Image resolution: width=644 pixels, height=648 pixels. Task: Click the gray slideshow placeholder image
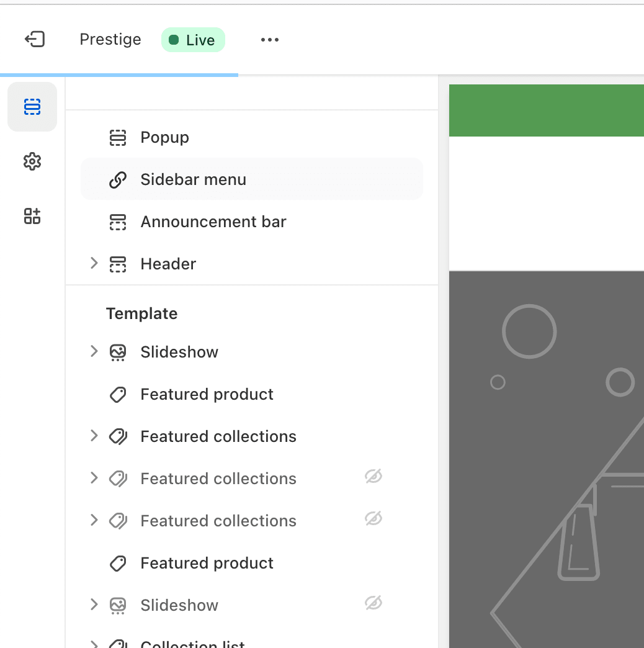546,459
